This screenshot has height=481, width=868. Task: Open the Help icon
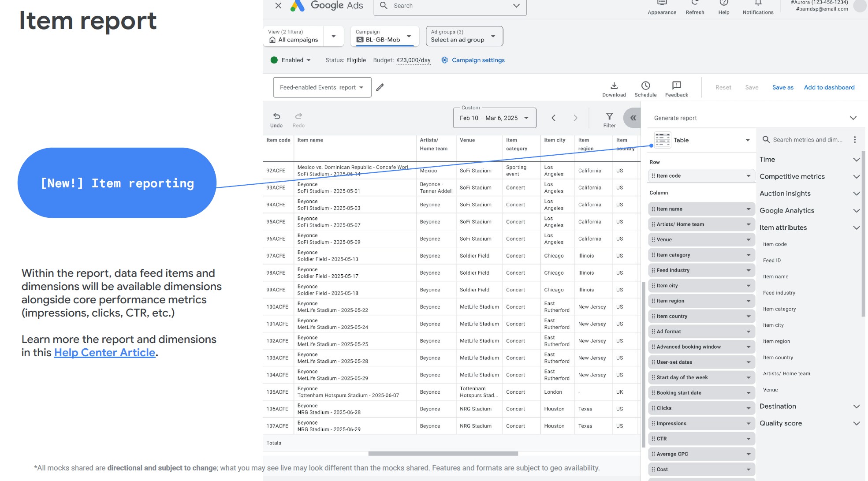click(x=723, y=4)
